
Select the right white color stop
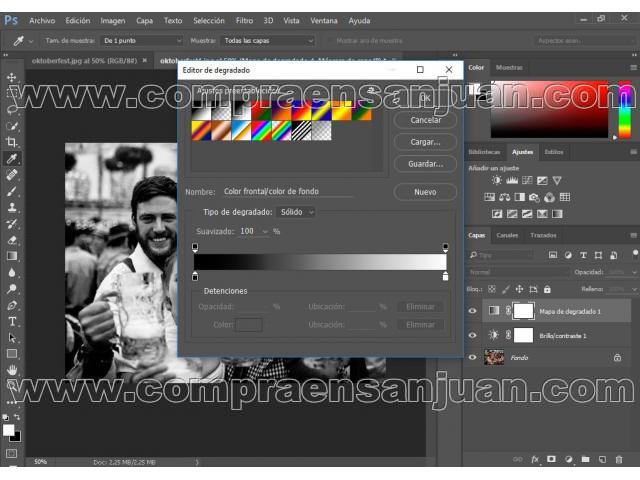click(445, 276)
